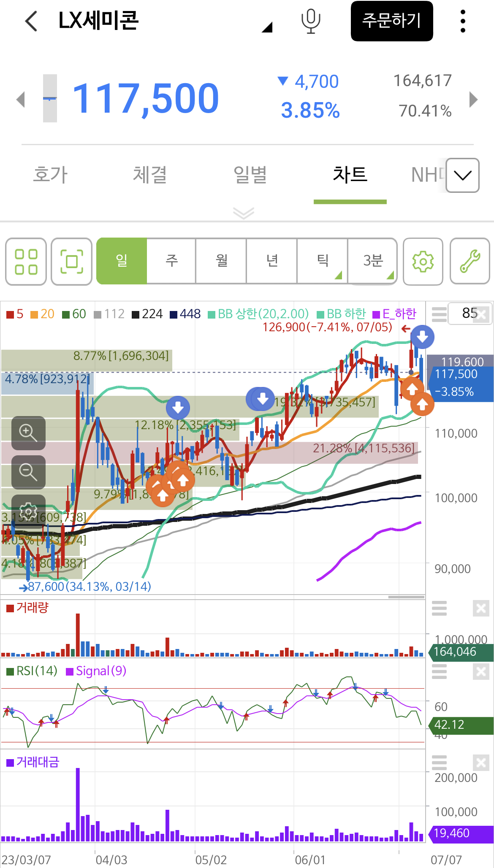Expand header with double chevron below tabs
Screen dimensions: 494x868
[244, 213]
